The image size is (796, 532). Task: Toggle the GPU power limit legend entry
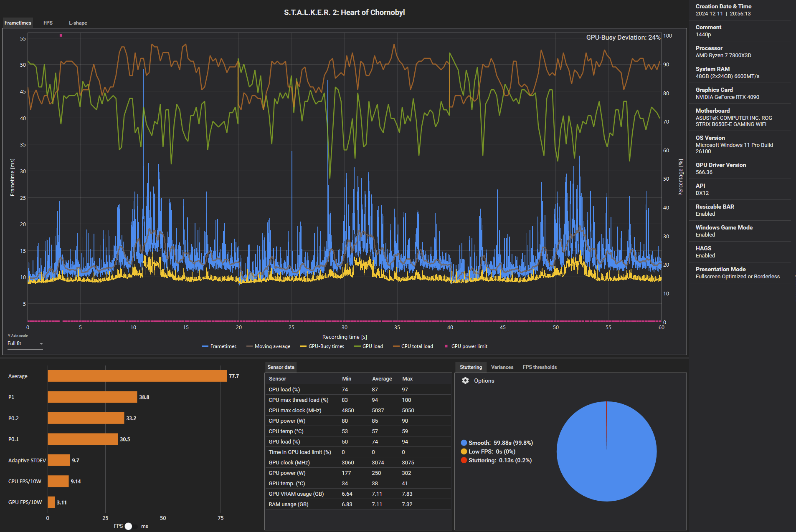(466, 346)
